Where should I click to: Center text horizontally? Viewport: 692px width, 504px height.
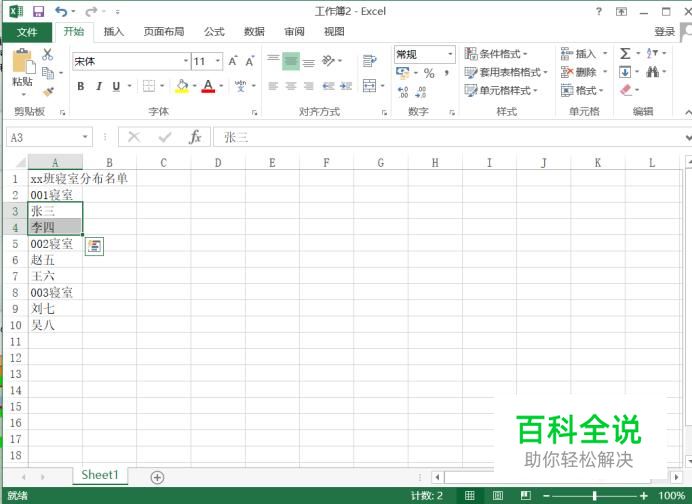tap(291, 86)
